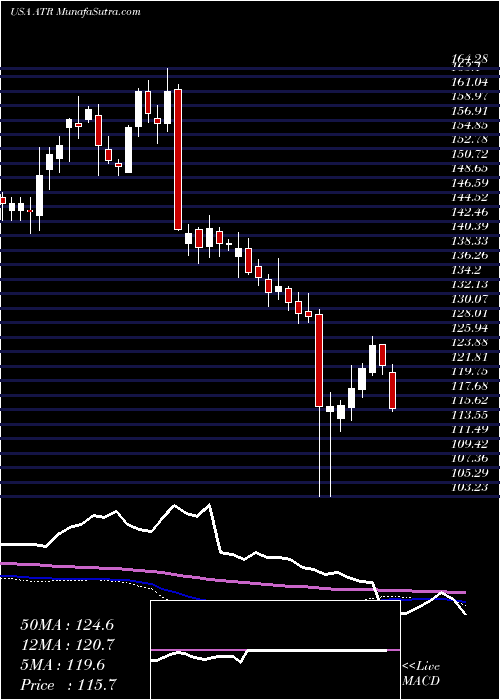Screen dimensions: 500x700
Task: Click the 152.78 price axis label
Action: click(x=470, y=140)
